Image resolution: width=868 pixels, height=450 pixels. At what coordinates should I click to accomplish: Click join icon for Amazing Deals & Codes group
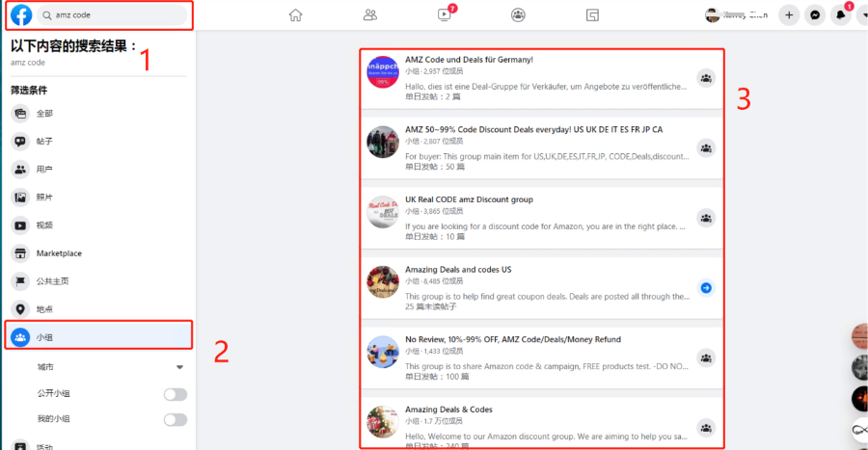tap(706, 428)
